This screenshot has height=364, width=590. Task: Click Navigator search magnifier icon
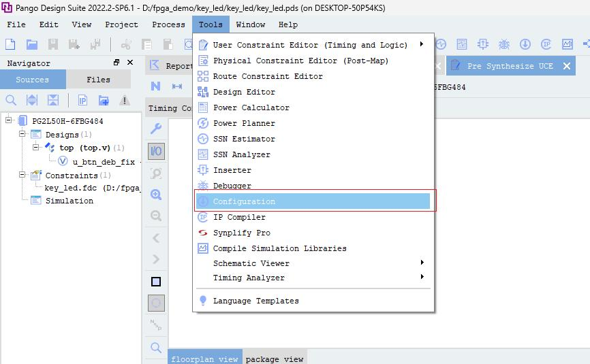(11, 100)
